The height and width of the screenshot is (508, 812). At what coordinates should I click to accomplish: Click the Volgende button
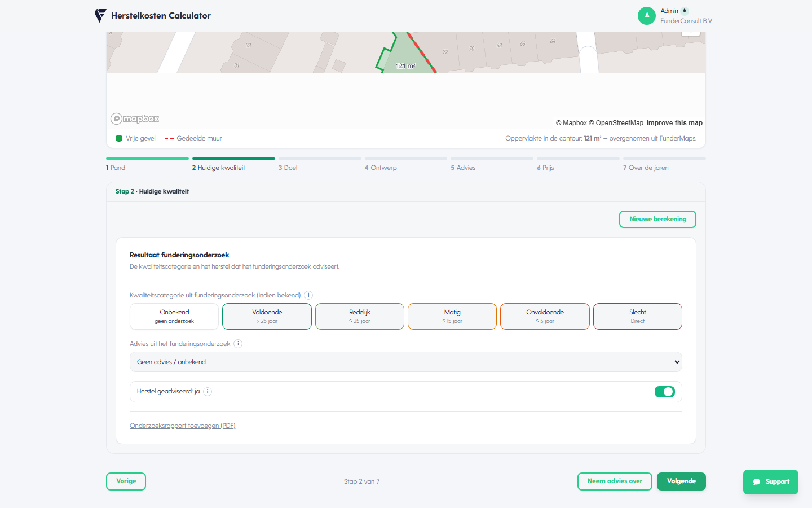[x=681, y=481]
